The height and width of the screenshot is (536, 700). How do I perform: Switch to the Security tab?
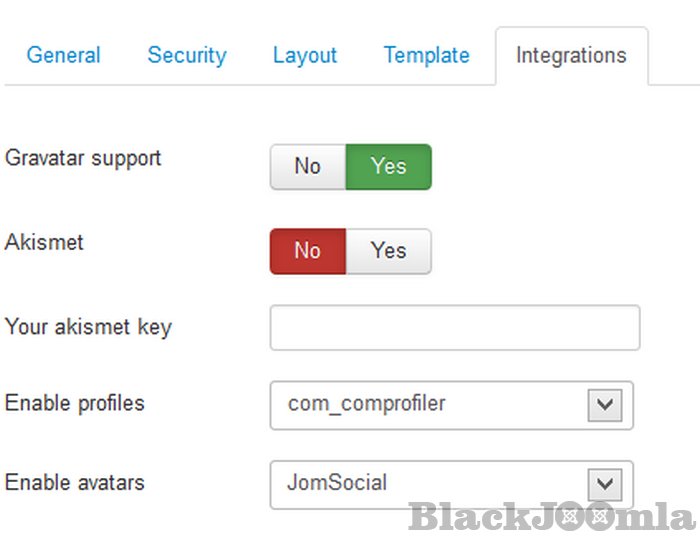[187, 55]
